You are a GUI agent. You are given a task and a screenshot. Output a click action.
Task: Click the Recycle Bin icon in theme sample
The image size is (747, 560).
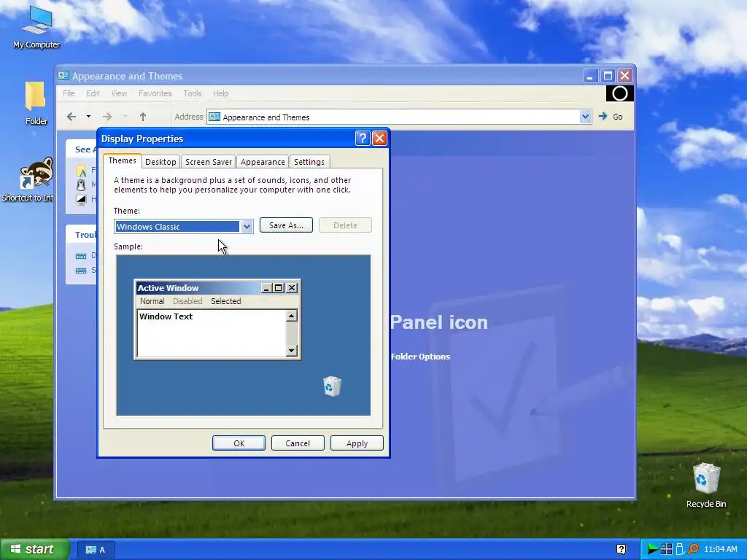tap(332, 386)
